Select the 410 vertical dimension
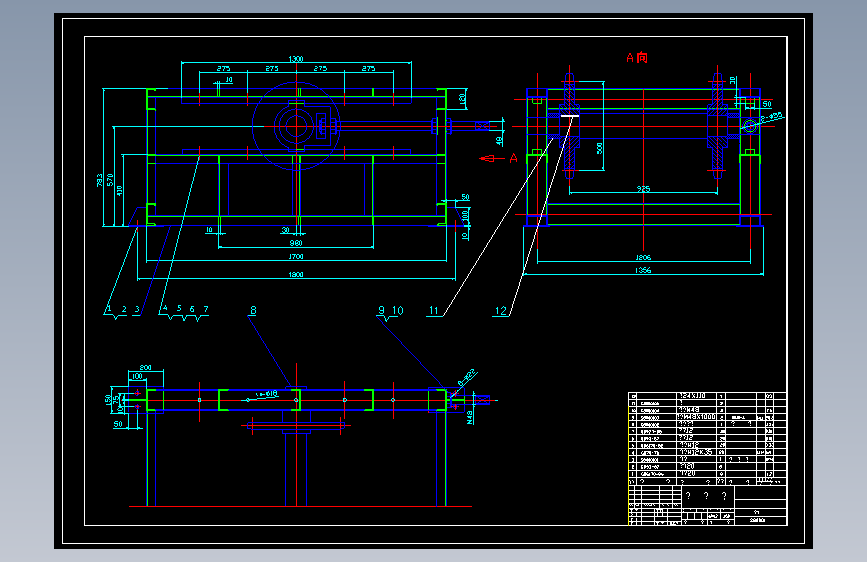The width and height of the screenshot is (867, 562). pos(119,190)
